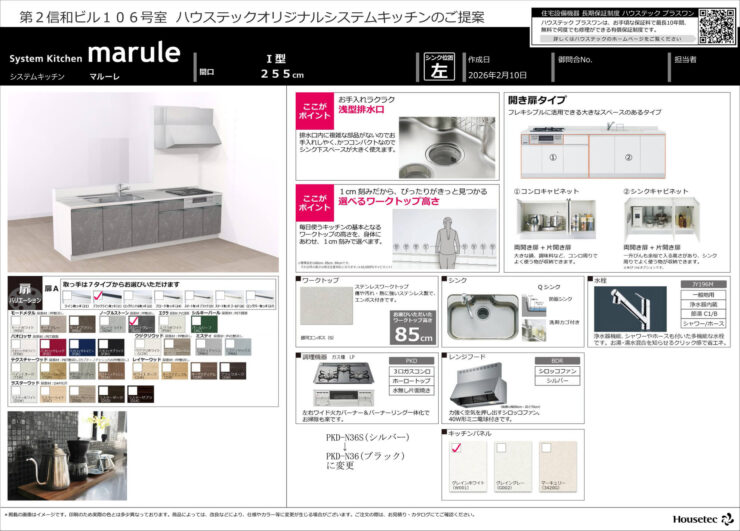
Task: Click the 水無し片面焼き spec tag
Action: tap(411, 390)
